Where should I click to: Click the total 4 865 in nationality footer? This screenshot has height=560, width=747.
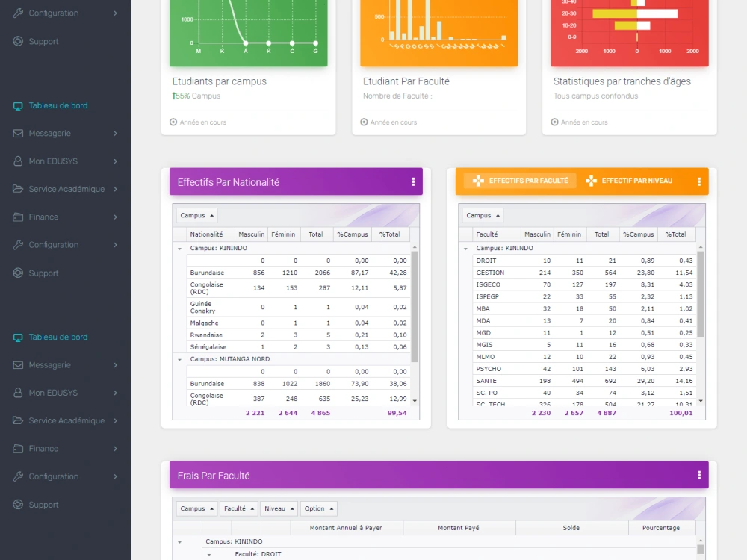(x=320, y=414)
